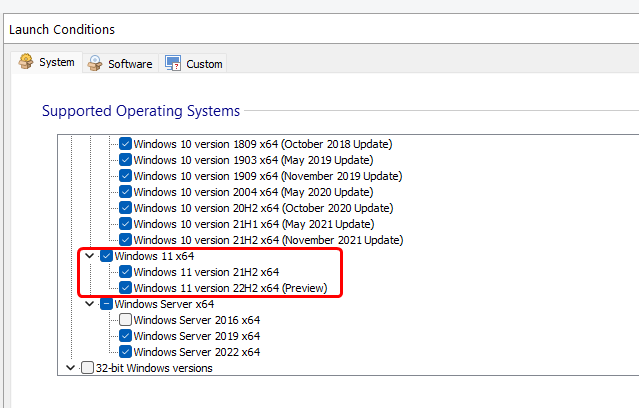This screenshot has height=408, width=639.
Task: Click the Software tab disc-box icon
Action: [x=95, y=64]
